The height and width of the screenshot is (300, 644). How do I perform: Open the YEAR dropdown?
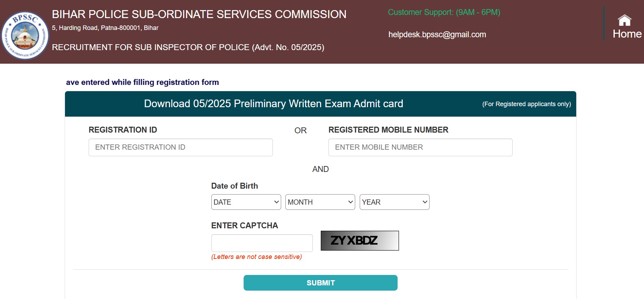(394, 202)
